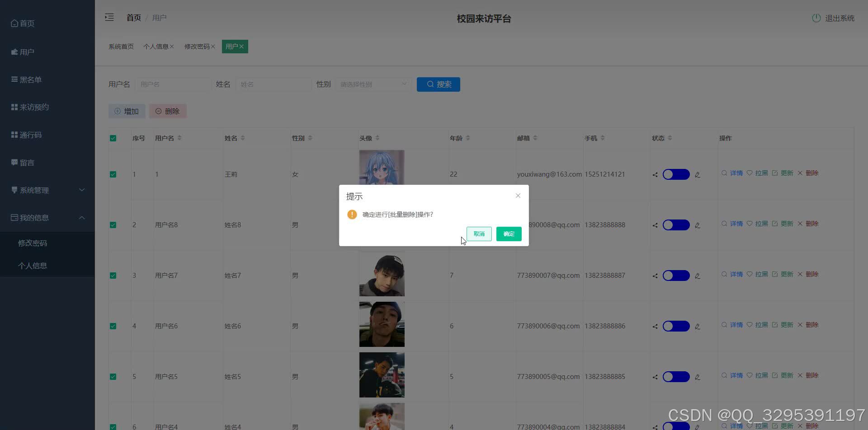The image size is (868, 430).
Task: Click 退出系统 to log out
Action: [840, 18]
